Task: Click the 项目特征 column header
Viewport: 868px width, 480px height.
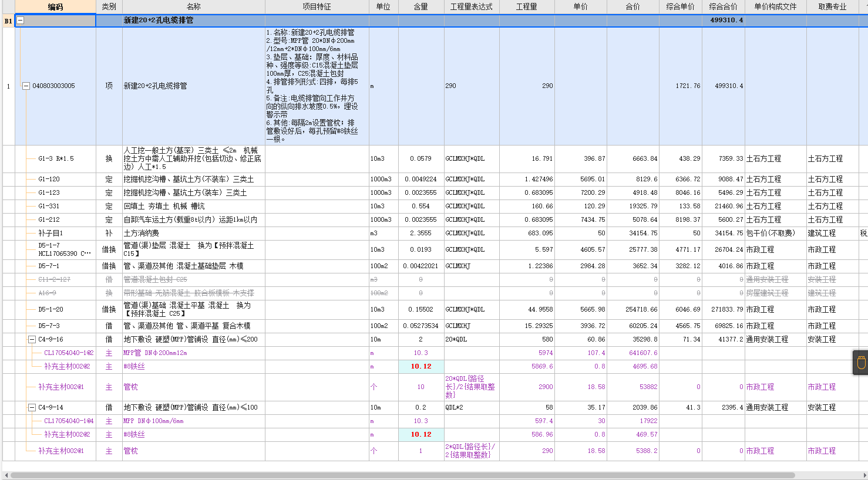Action: tap(317, 7)
